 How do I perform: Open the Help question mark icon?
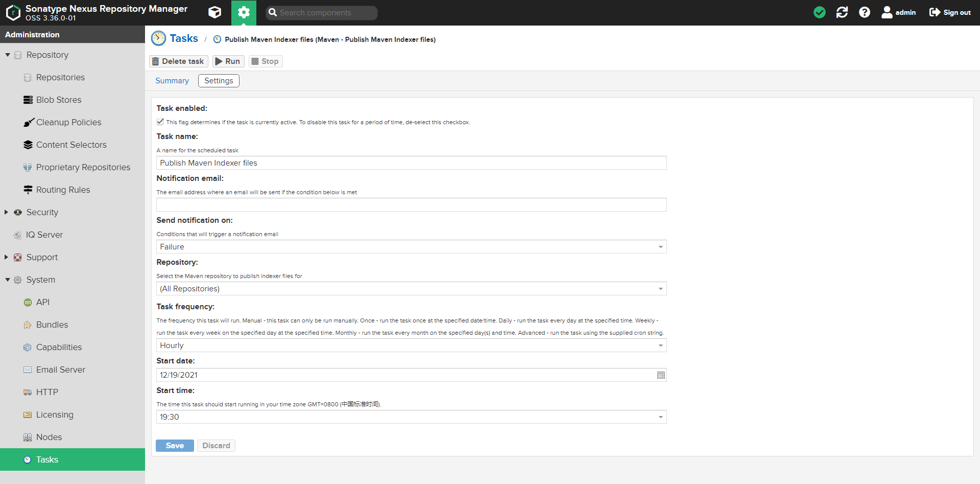[864, 12]
